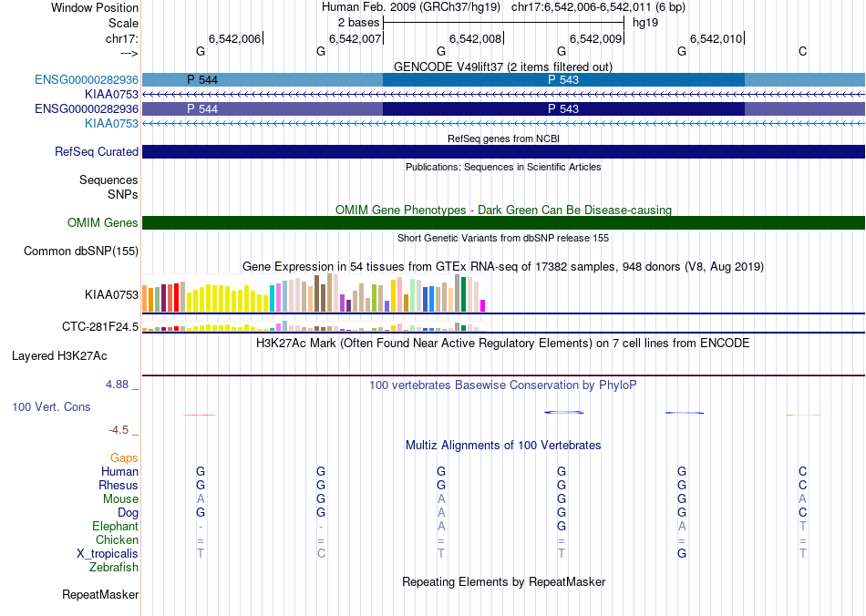Click the medium blue P 543 codon block in the top gene row
The width and height of the screenshot is (866, 616).
coord(563,79)
